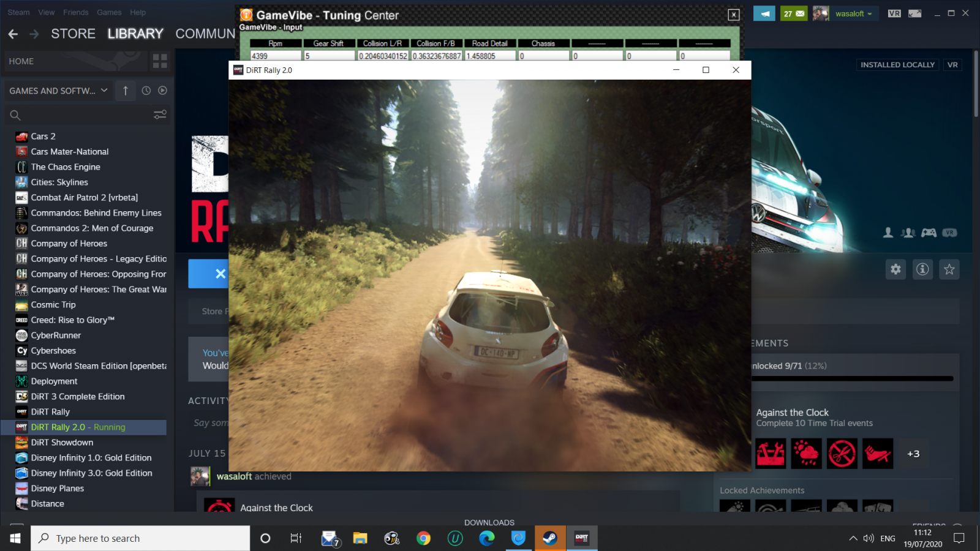Go back with the Steam back arrow
The image size is (980, 551).
13,34
